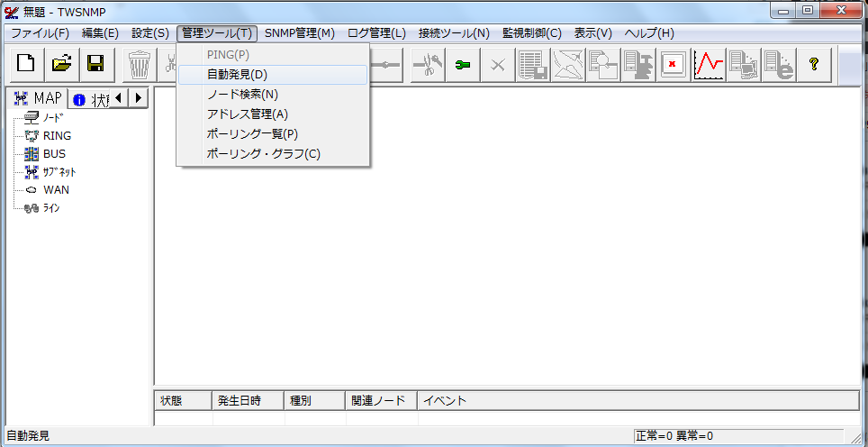Open the ヘルプ(H) menu
The image size is (868, 447).
[x=649, y=33]
